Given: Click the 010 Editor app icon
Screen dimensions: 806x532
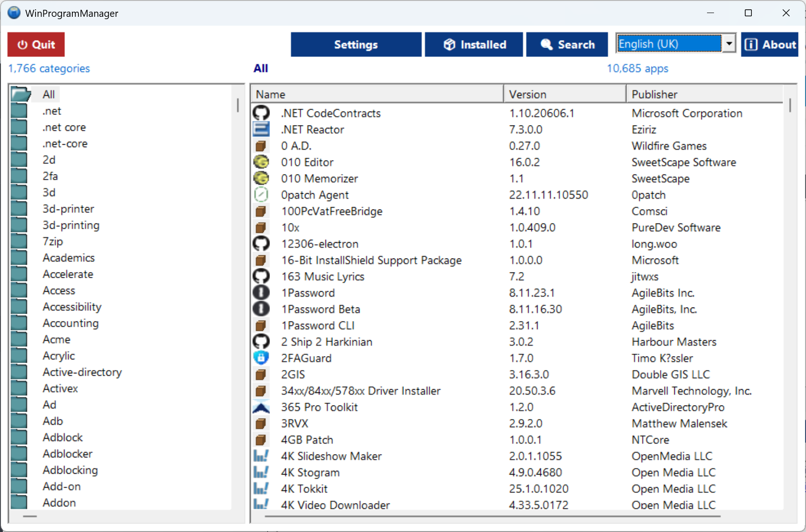Looking at the screenshot, I should tap(261, 162).
